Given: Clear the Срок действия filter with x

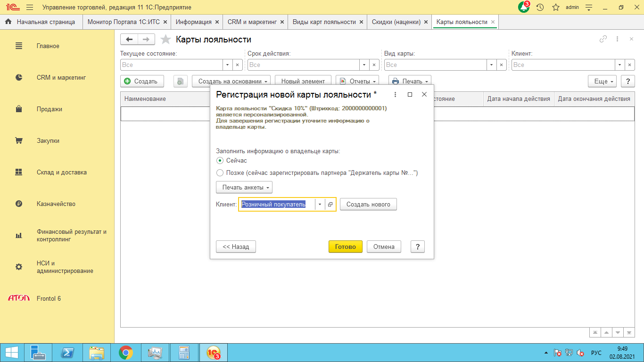Looking at the screenshot, I should click(374, 65).
